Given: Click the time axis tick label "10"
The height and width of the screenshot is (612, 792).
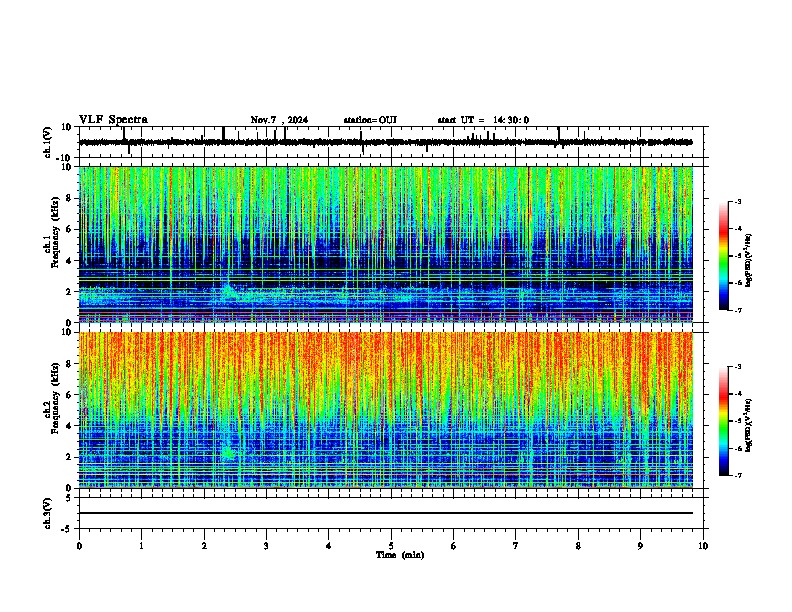Looking at the screenshot, I should (703, 546).
